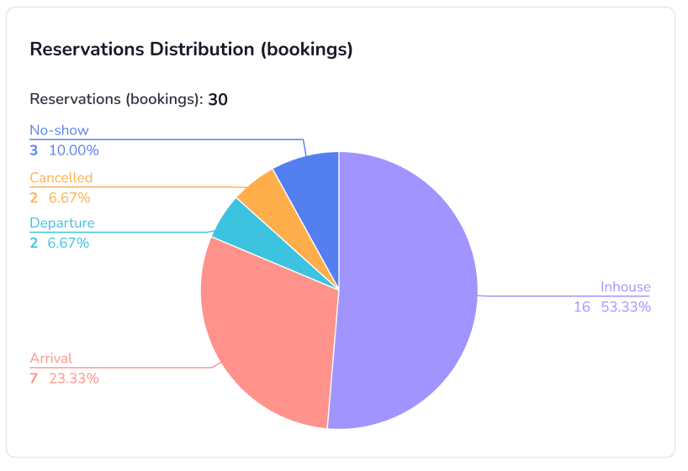Click the Reservations Distribution (bookings) title
688x471 pixels.
pos(191,49)
